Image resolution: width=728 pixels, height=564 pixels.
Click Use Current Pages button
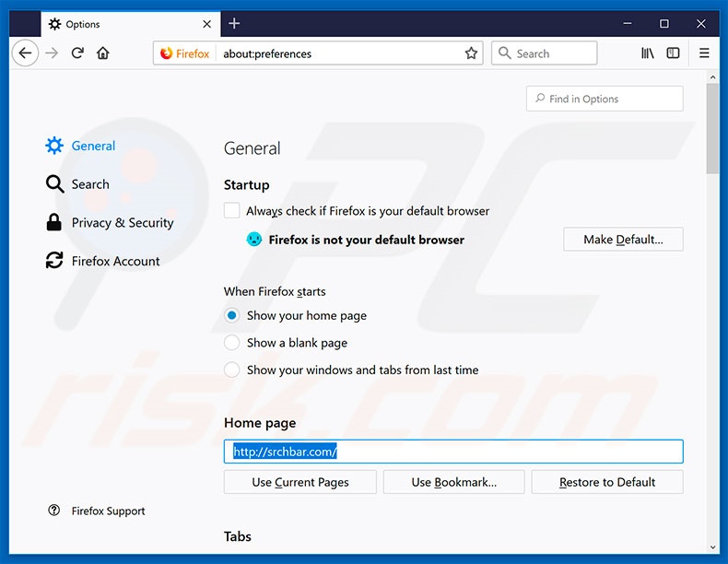pyautogui.click(x=299, y=482)
